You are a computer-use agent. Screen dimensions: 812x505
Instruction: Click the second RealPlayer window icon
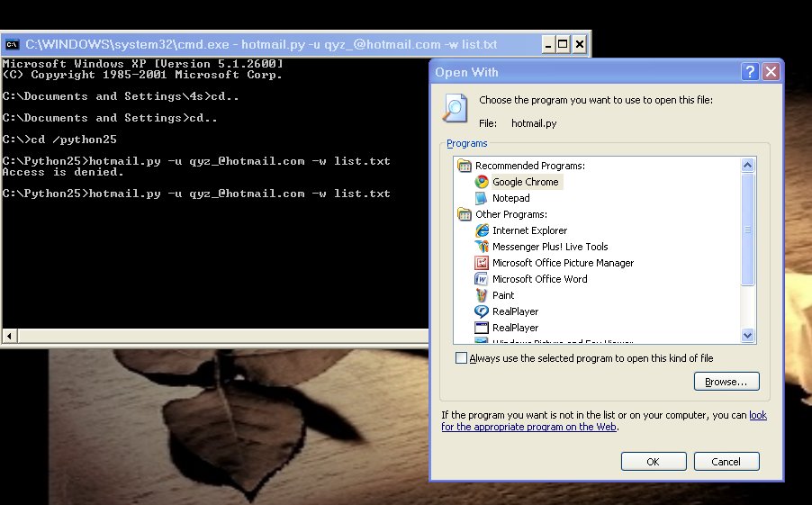482,328
